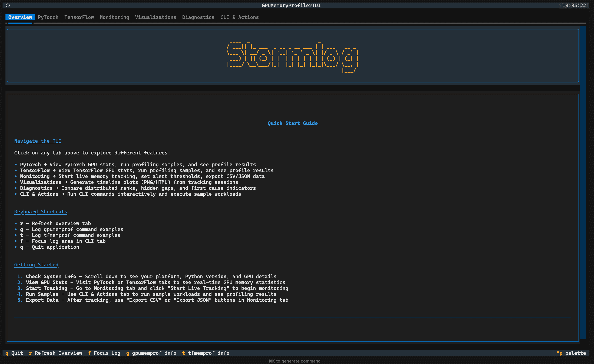Select the Overview tab
The image size is (594, 364).
coord(20,17)
